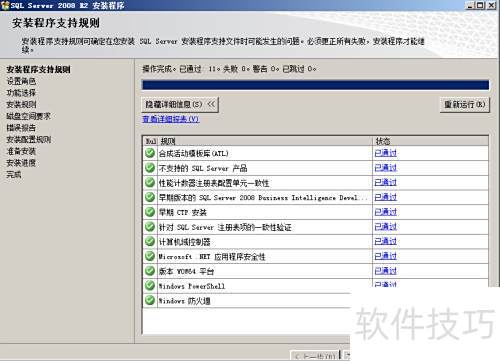Click the green check icon beside Windows PowerShell
Viewport: 500px width, 361px height.
[x=150, y=285]
